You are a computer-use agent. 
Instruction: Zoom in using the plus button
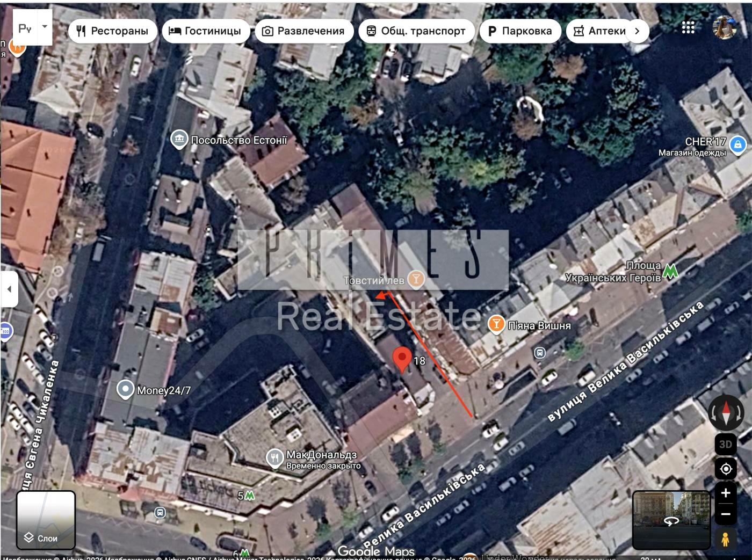pyautogui.click(x=726, y=493)
